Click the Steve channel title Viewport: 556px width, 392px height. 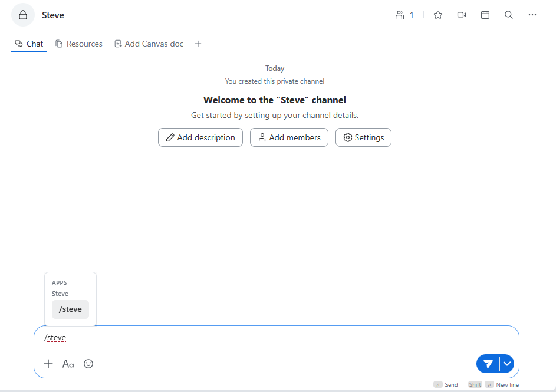[53, 15]
